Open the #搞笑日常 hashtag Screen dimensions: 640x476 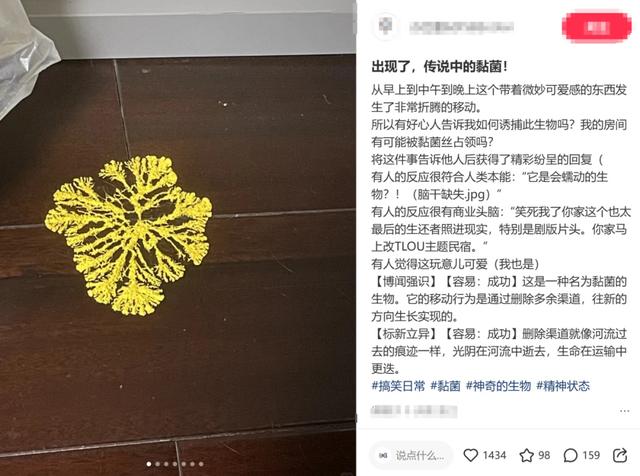398,386
